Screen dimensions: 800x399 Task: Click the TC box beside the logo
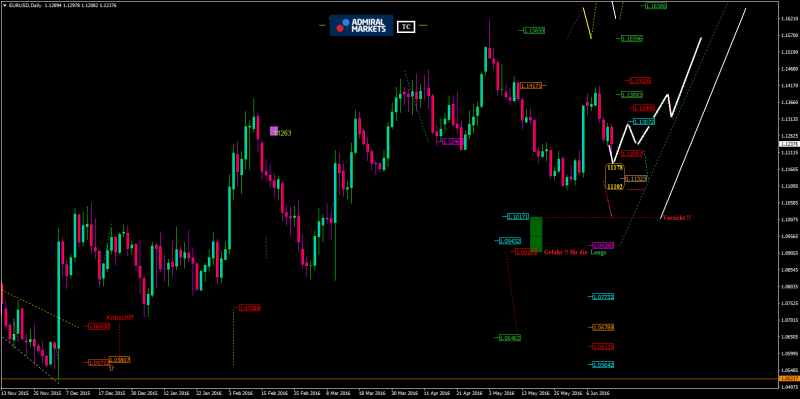click(406, 27)
